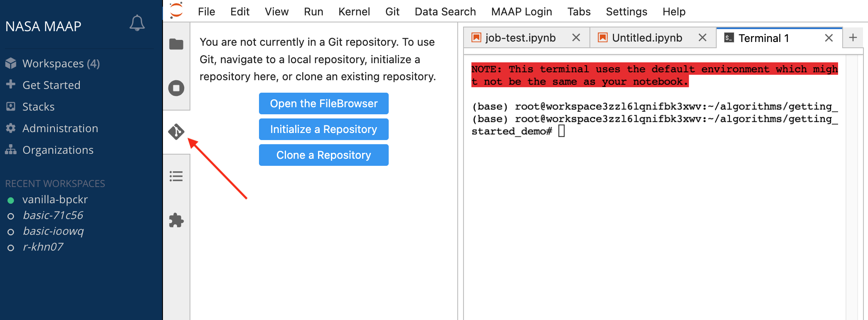Open the File menu
Screen dimensions: 868x320
click(x=206, y=12)
